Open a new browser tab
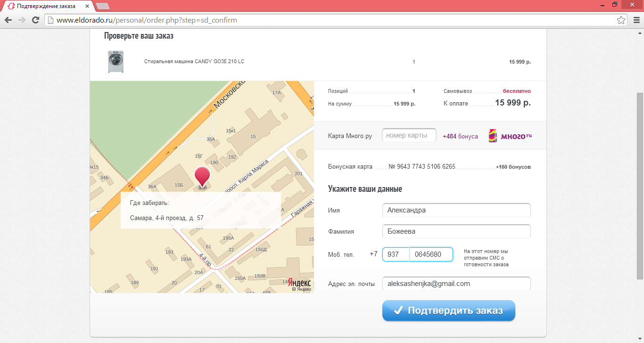644x343 pixels. click(102, 6)
